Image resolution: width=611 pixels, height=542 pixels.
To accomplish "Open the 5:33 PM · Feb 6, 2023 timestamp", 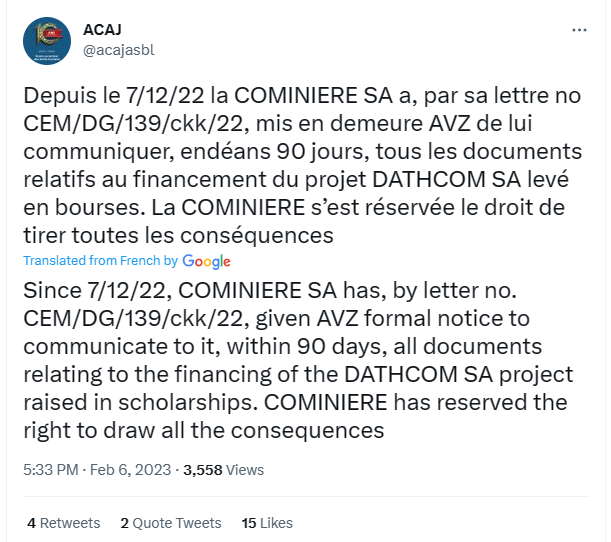I will point(97,470).
